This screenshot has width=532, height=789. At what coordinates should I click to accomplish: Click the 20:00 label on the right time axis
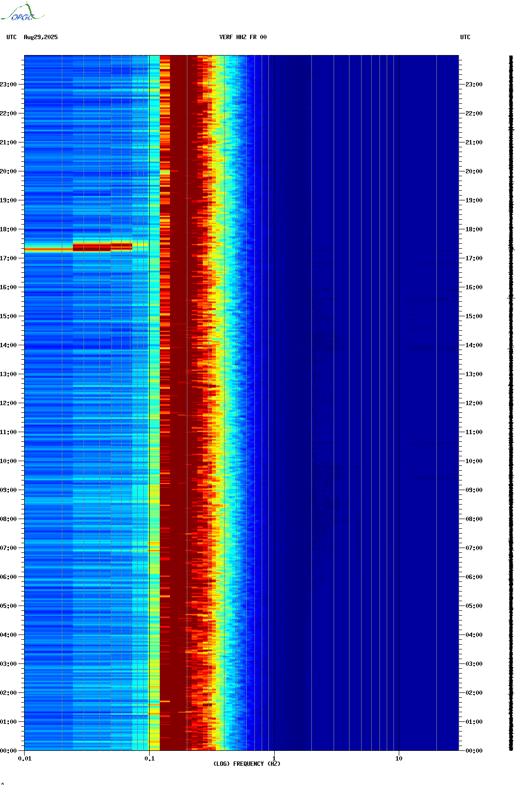(x=474, y=171)
